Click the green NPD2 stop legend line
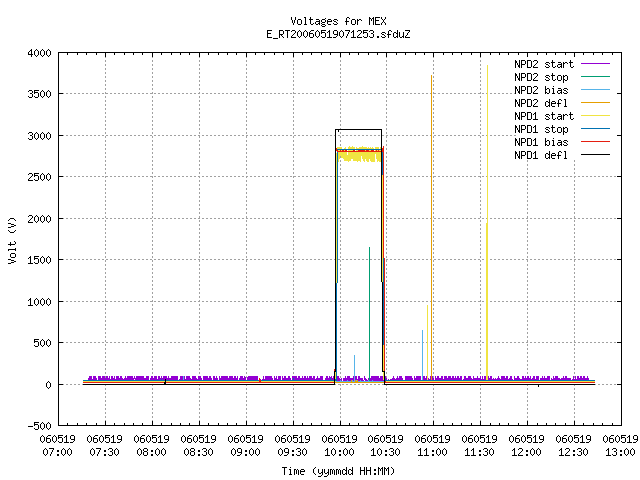 pos(596,77)
